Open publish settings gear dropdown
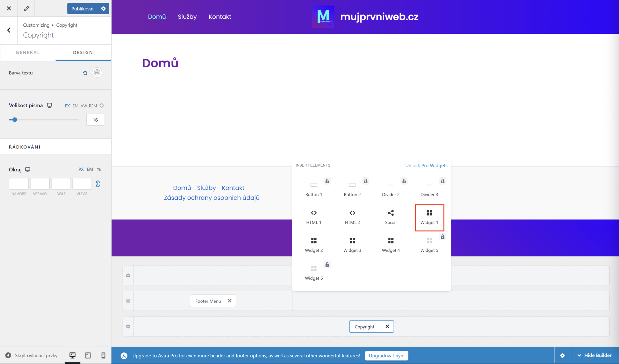 [x=103, y=9]
